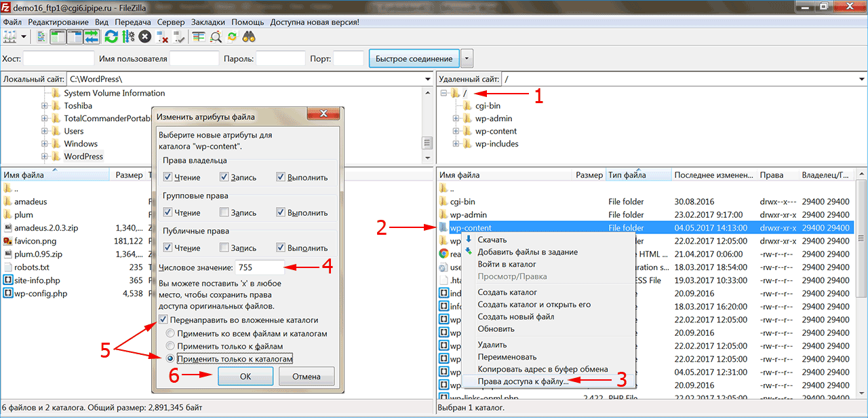Expand Toshiba folder in local tree

(45, 106)
